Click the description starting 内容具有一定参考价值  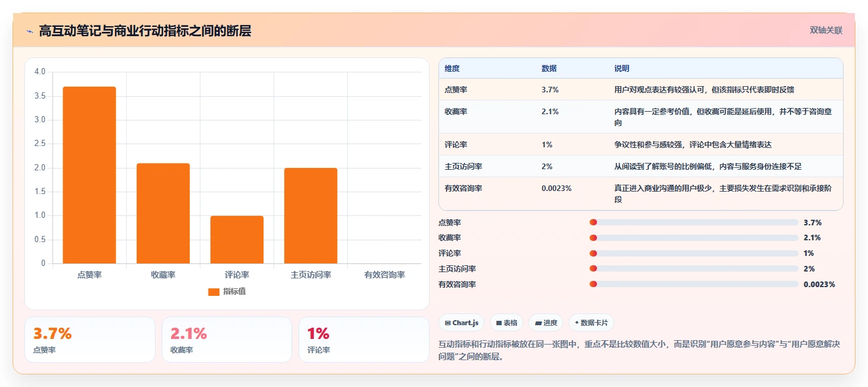[x=723, y=117]
